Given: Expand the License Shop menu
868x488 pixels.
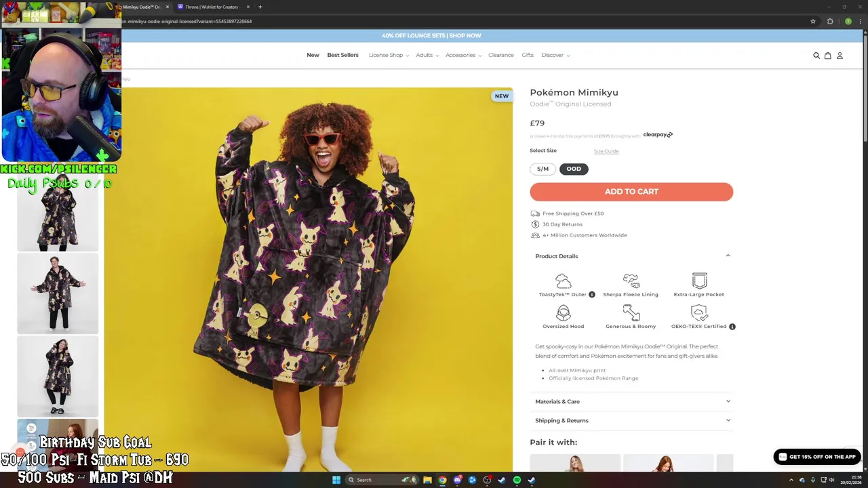Looking at the screenshot, I should (389, 55).
